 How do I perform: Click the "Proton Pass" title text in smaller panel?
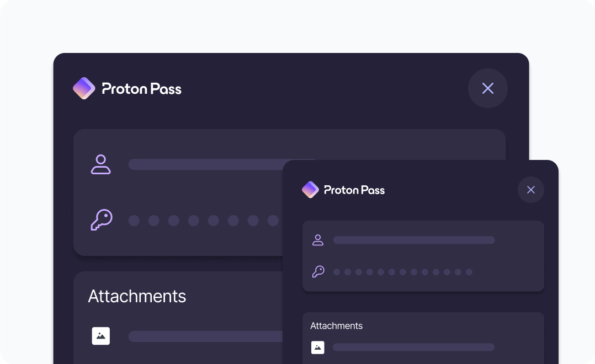click(354, 190)
